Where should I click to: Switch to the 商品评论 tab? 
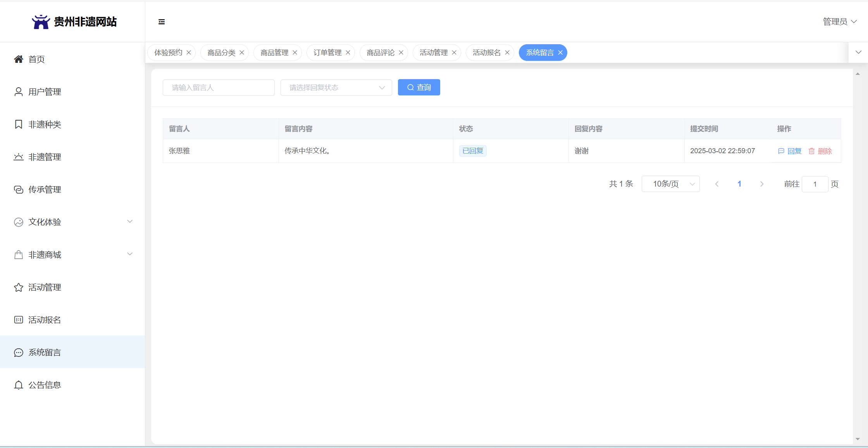(380, 52)
